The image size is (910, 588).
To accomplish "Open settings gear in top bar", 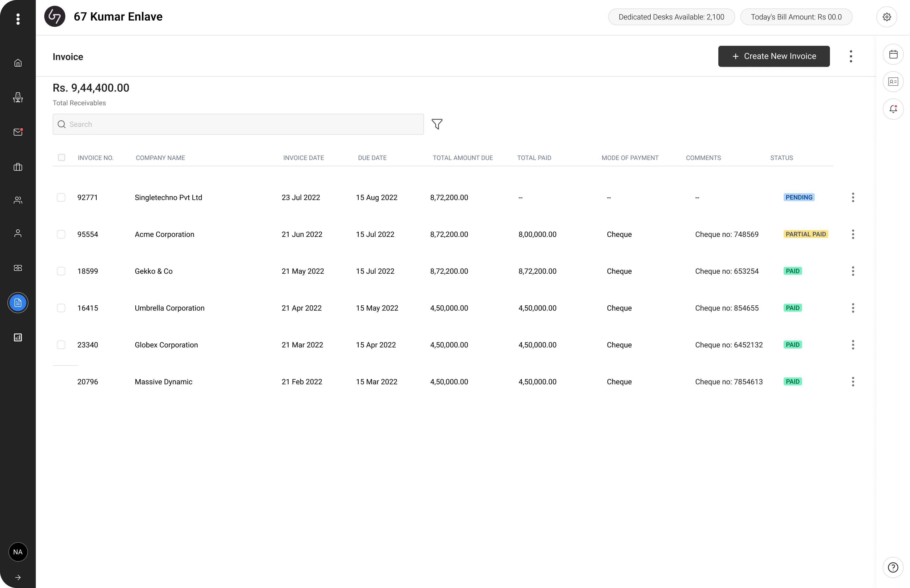I will tap(886, 17).
